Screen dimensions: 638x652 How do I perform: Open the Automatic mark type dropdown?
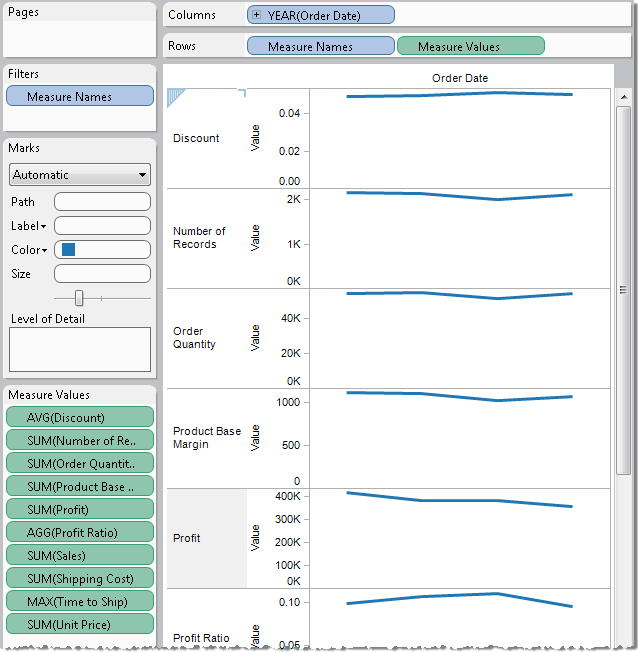point(80,175)
